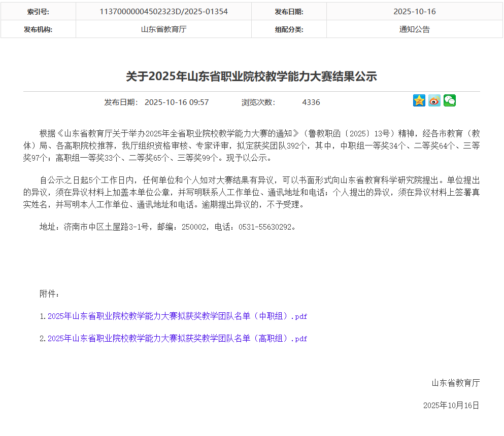Share the notice on Sina Weibo
Image resolution: width=504 pixels, height=436 pixels.
point(434,100)
